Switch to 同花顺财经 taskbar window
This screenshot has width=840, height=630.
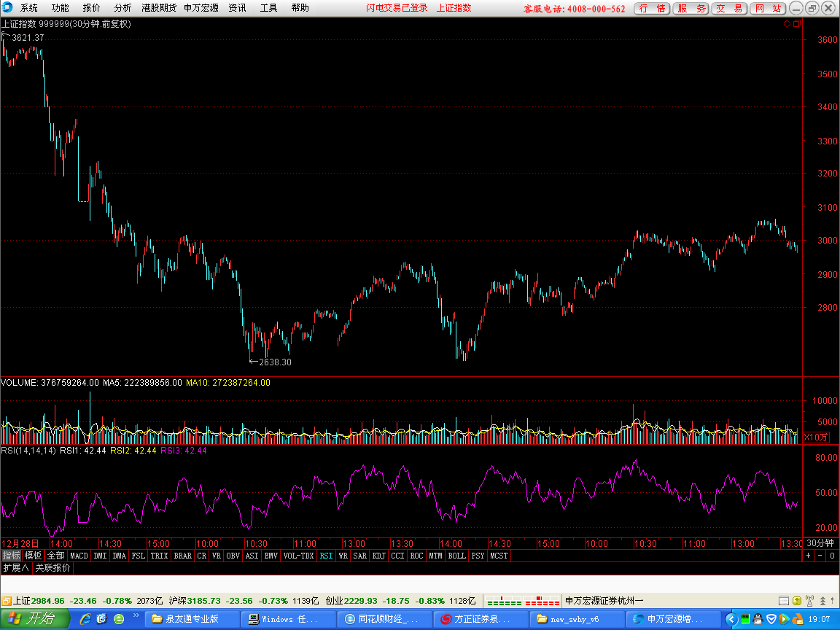tap(385, 619)
